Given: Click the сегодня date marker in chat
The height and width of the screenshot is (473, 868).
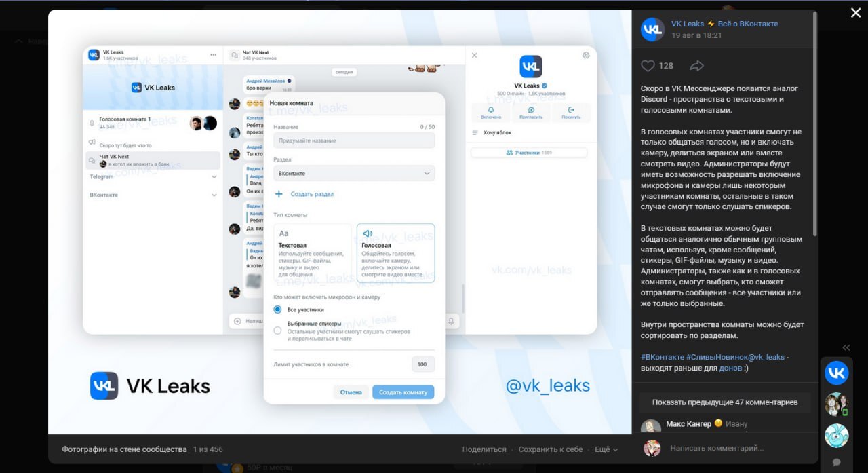Looking at the screenshot, I should coord(344,71).
